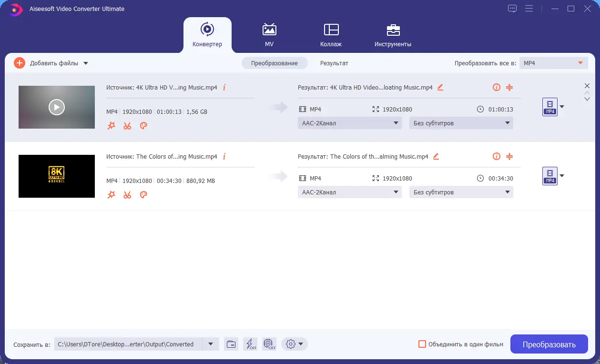
Task: Click the source size 880,92 MB
Action: 201,181
